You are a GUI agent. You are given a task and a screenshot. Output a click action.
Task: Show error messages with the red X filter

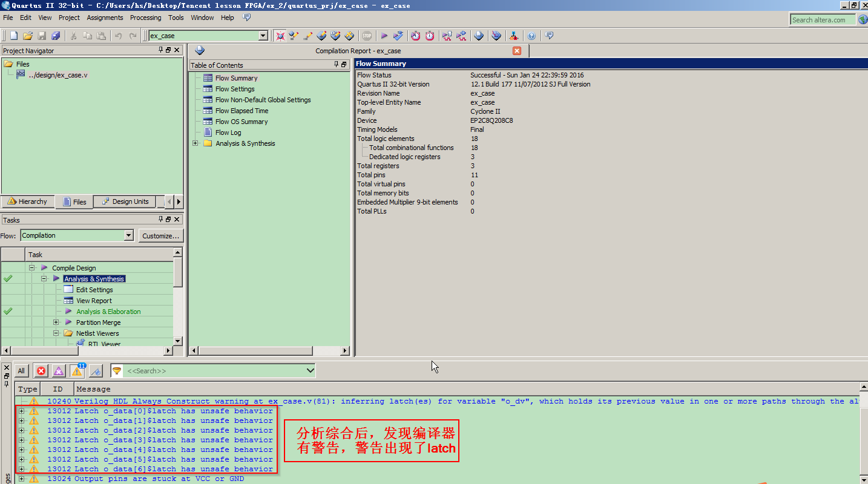click(41, 371)
